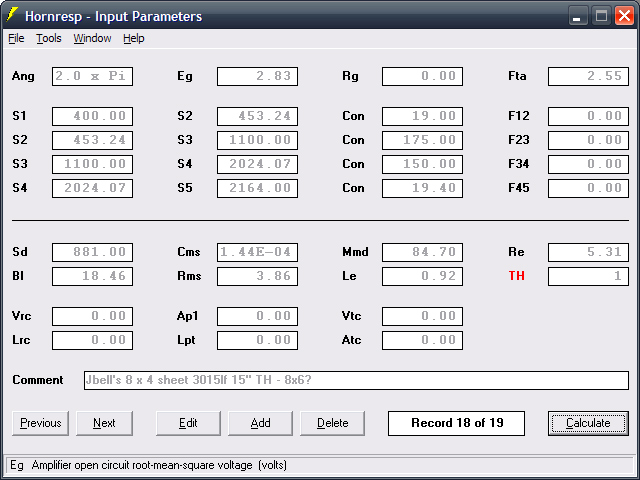
Task: Select the S4 field in the first column
Action: [92, 188]
